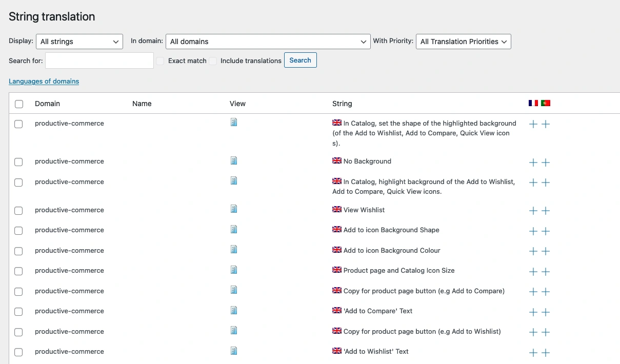Enable the 'Exact match' checkbox

pos(161,60)
